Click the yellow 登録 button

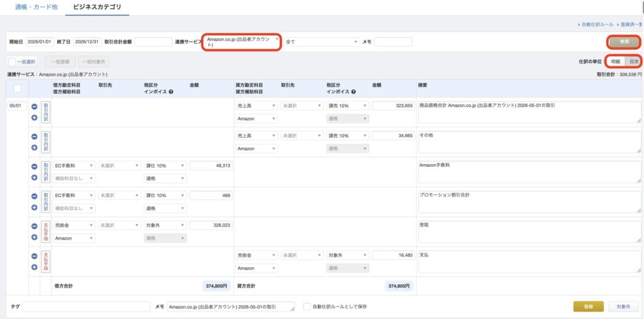coord(589,306)
